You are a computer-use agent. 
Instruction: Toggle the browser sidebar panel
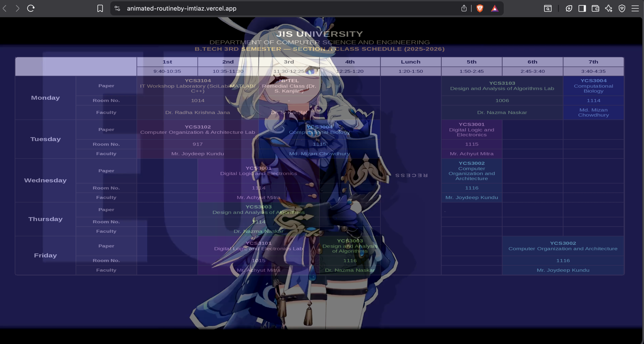pyautogui.click(x=582, y=8)
